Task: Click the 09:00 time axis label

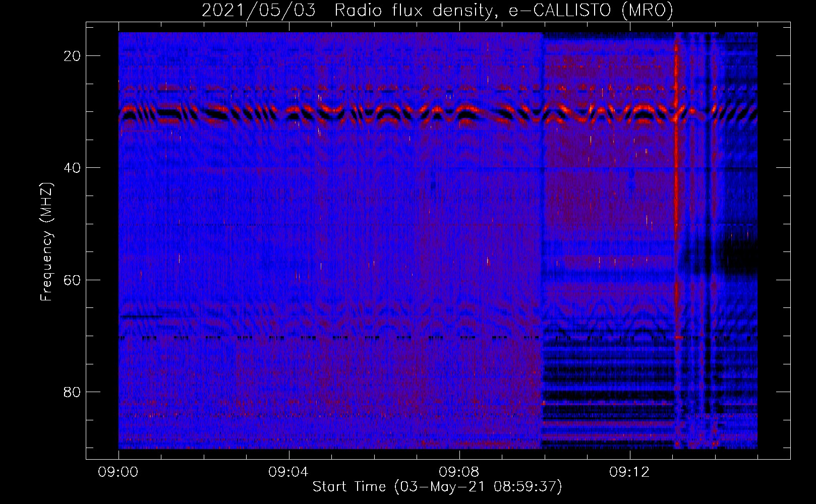Action: (x=118, y=472)
